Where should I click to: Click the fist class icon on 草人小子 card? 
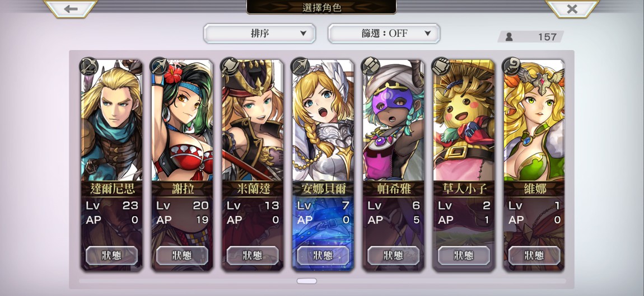[441, 66]
